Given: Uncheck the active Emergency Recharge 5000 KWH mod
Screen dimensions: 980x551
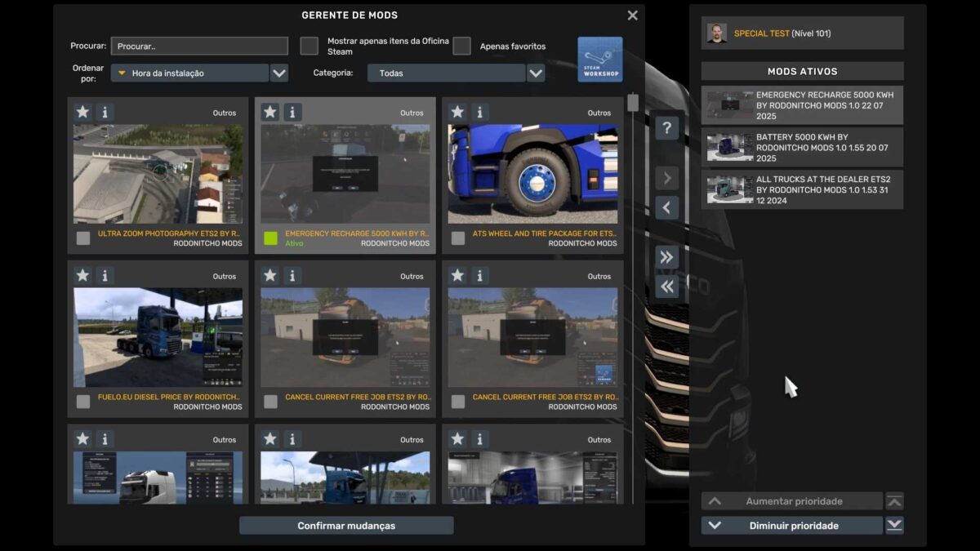Looking at the screenshot, I should (270, 238).
